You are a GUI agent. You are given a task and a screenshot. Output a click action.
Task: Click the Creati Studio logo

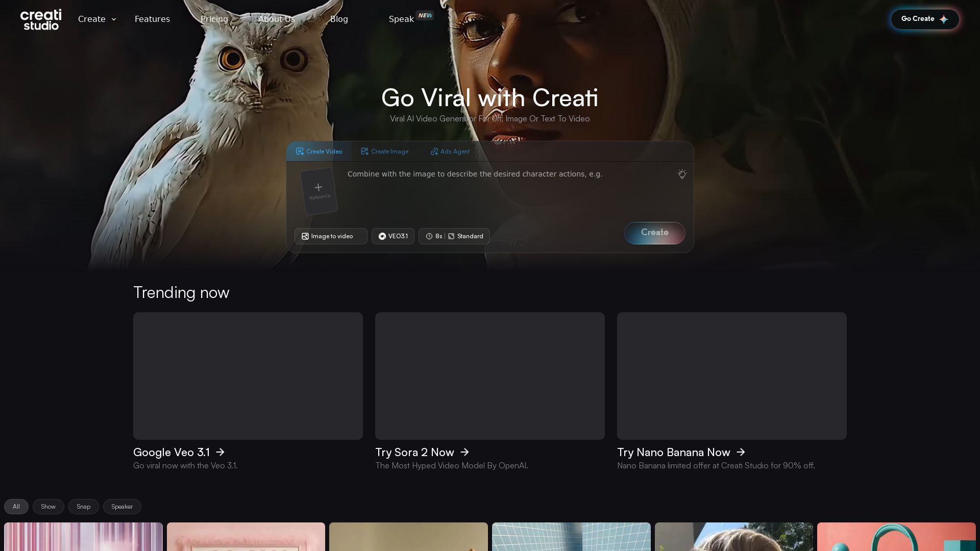[41, 19]
